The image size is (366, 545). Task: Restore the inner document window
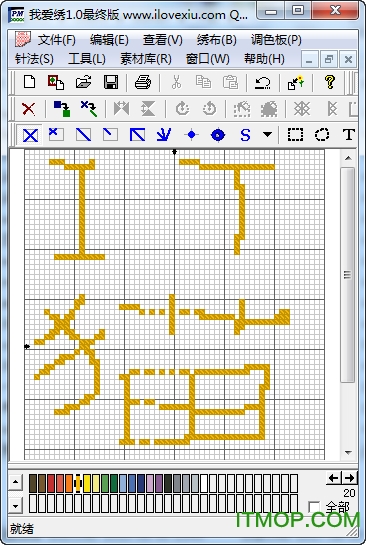tap(328, 59)
